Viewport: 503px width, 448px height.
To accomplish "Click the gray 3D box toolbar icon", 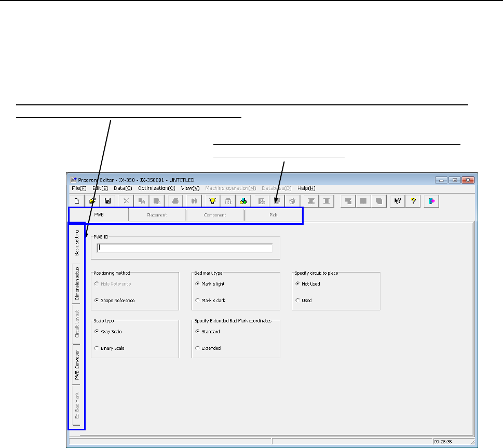I will click(292, 201).
